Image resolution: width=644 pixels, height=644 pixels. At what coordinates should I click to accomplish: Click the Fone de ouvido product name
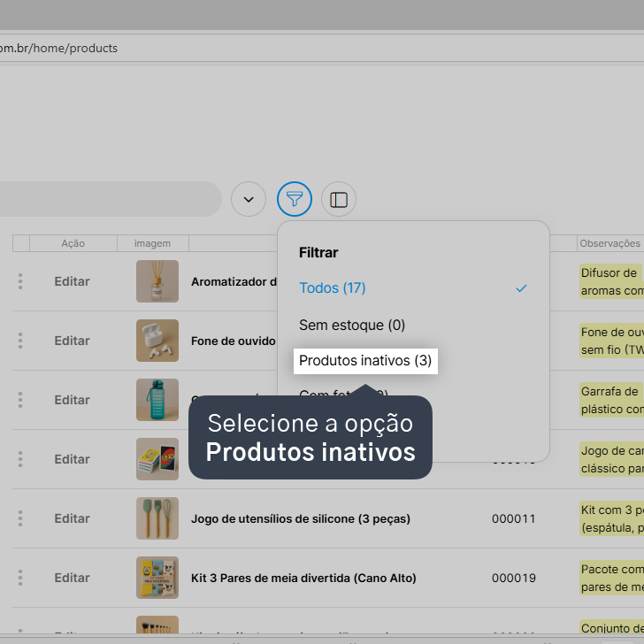click(x=234, y=341)
